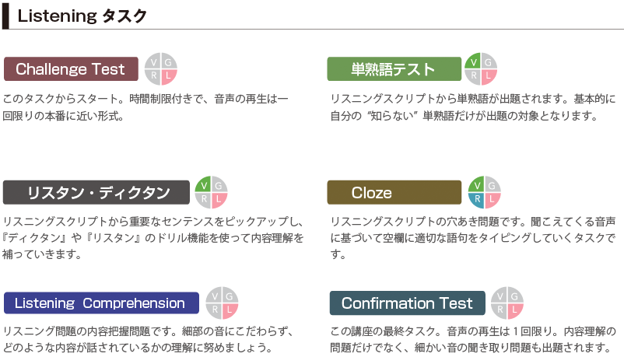Select the リスタン・ディクタン dark label
Screen dimensions: 624x364
[x=96, y=193]
